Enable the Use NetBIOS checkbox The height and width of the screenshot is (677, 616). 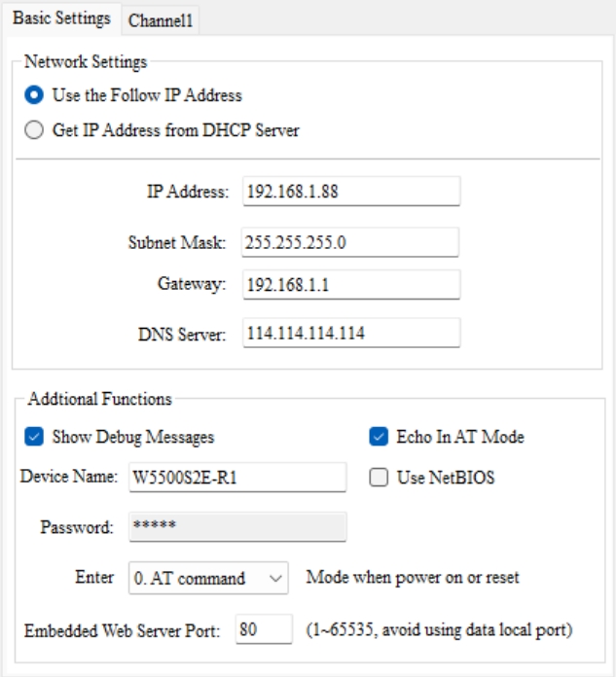click(379, 478)
